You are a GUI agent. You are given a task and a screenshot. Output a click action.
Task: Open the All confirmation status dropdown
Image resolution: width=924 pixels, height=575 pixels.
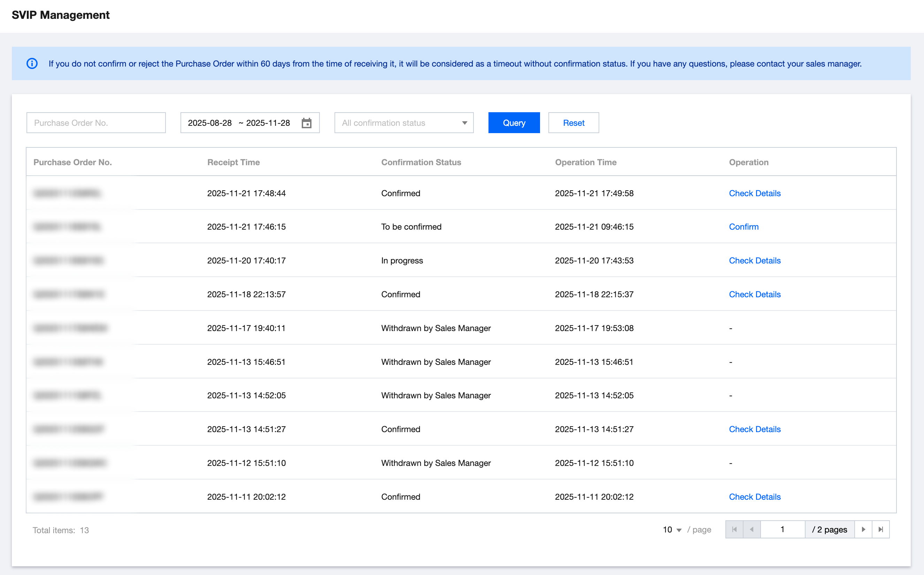coord(399,123)
